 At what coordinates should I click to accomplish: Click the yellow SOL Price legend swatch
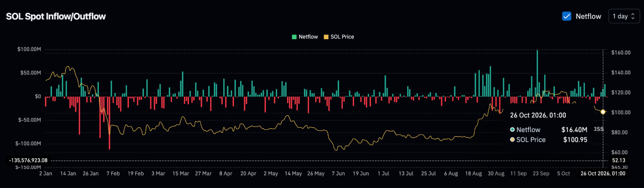point(326,37)
